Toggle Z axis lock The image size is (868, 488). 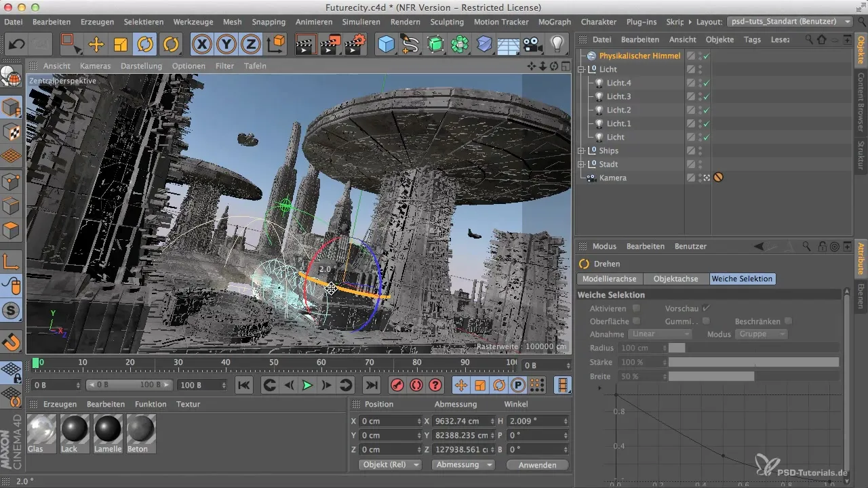(251, 45)
